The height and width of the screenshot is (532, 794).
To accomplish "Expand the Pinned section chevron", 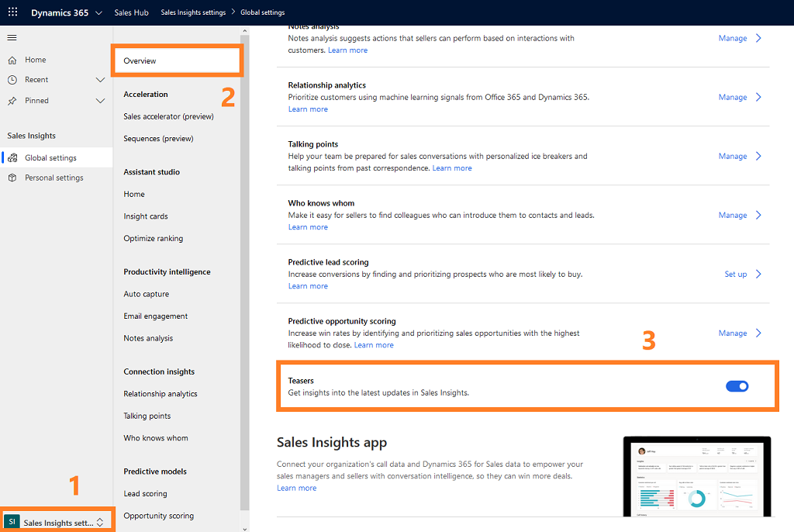I will [100, 100].
